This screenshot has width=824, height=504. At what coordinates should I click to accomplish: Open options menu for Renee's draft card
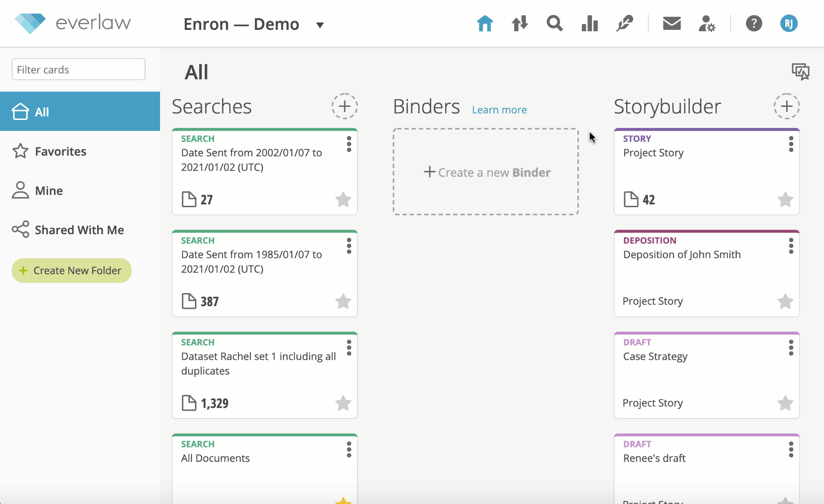coord(791,449)
